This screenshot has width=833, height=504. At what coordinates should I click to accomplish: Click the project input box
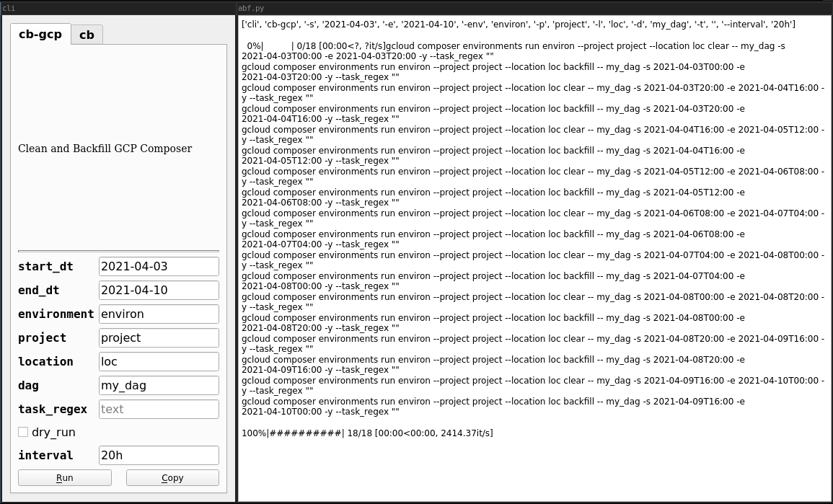click(159, 337)
